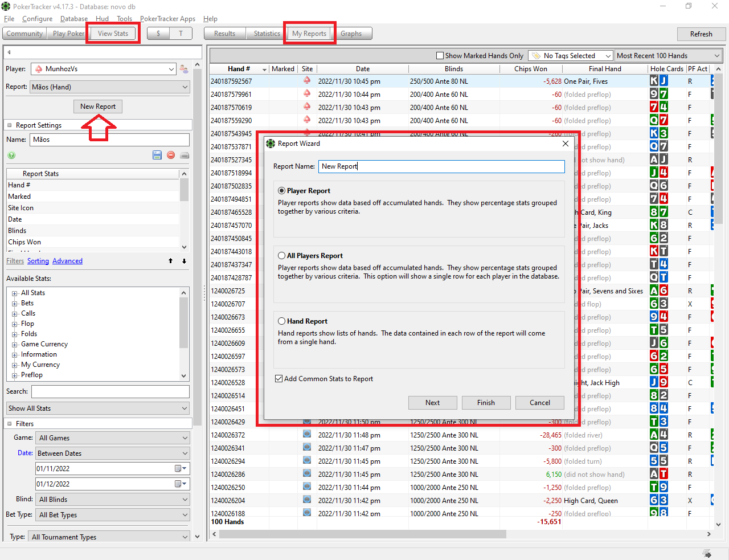Click the 6 3 hole cards in row 1240026204
Viewport: 729px width, 560px height.
point(659,500)
